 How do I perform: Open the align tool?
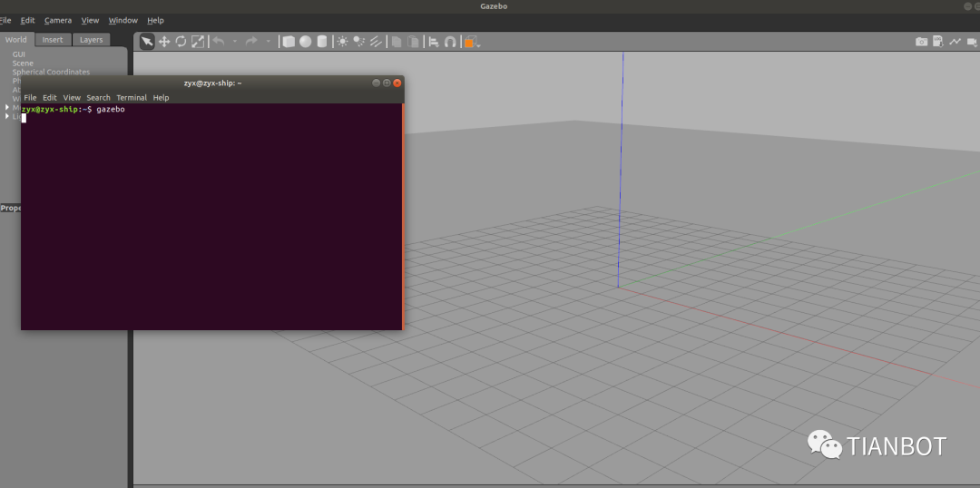(x=434, y=42)
